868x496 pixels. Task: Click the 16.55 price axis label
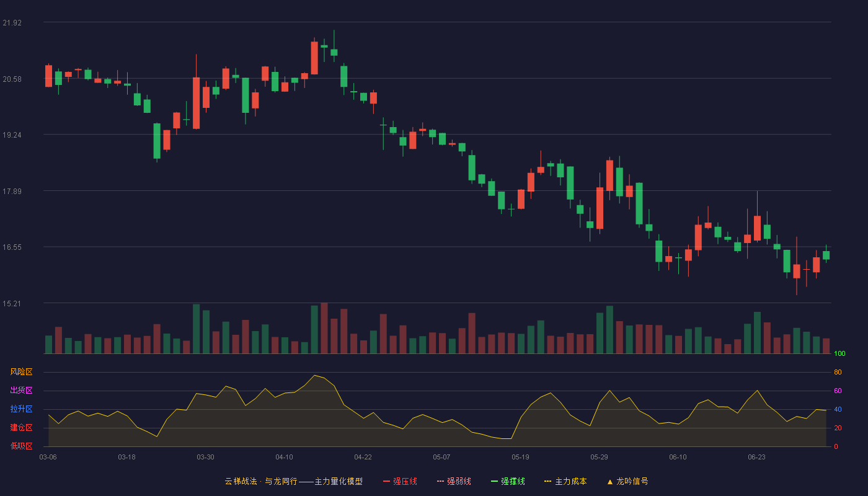pyautogui.click(x=12, y=247)
